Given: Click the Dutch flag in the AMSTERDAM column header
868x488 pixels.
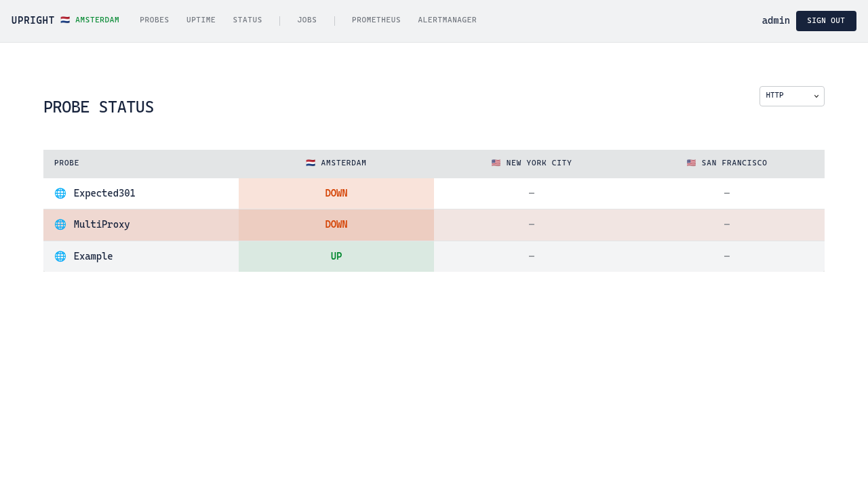Looking at the screenshot, I should point(309,163).
